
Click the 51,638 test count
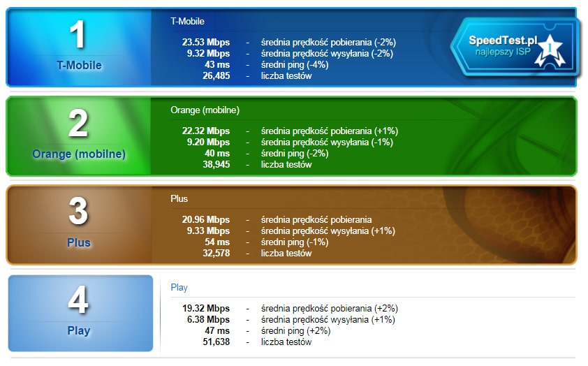[x=216, y=342]
